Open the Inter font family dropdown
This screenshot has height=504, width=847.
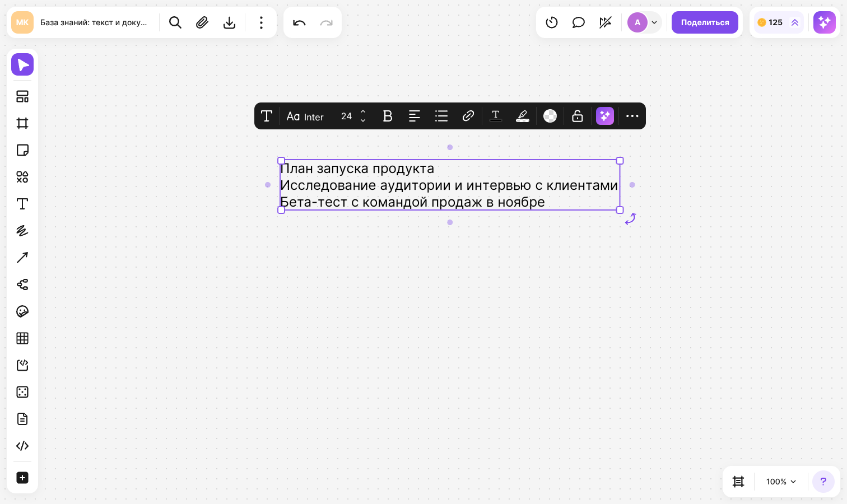[x=305, y=116]
